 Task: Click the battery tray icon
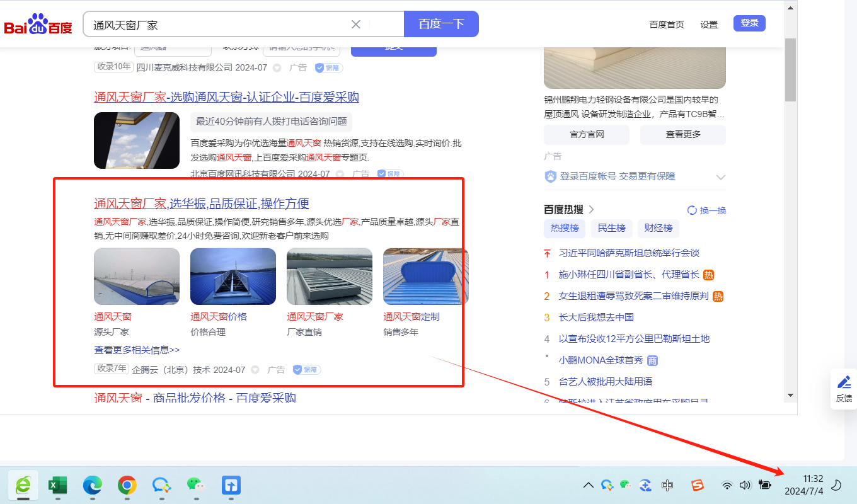[x=766, y=485]
